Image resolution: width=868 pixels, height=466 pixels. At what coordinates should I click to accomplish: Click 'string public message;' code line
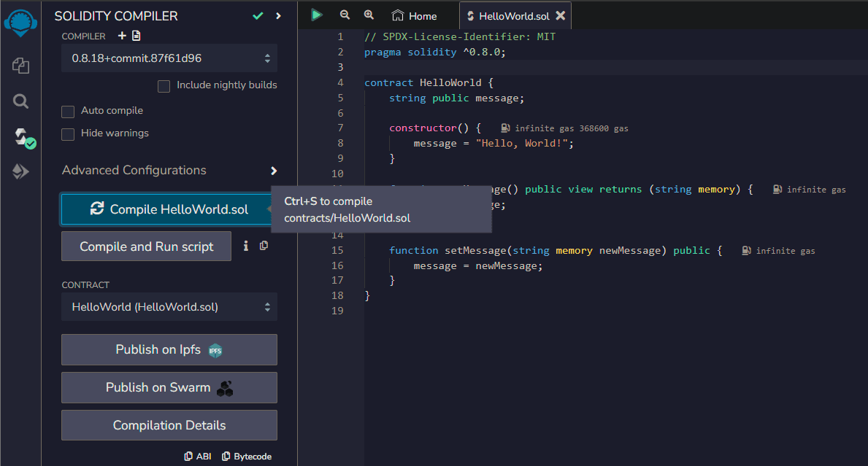456,98
